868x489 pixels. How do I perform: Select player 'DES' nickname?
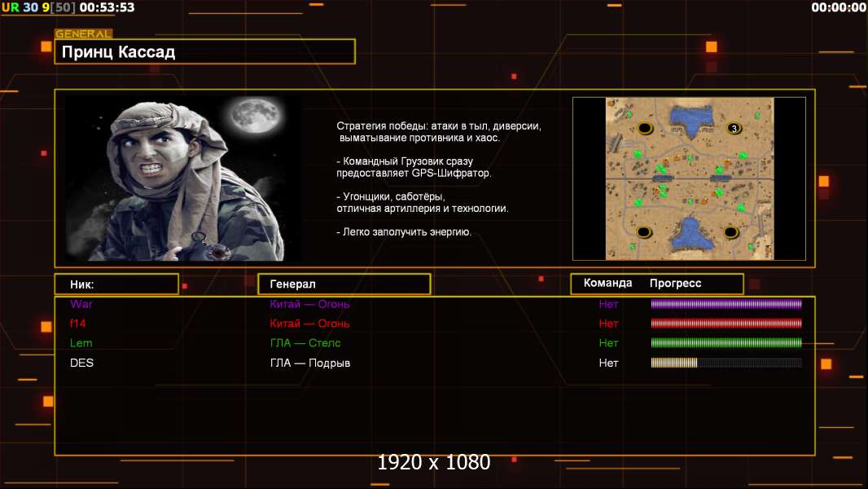pyautogui.click(x=82, y=363)
